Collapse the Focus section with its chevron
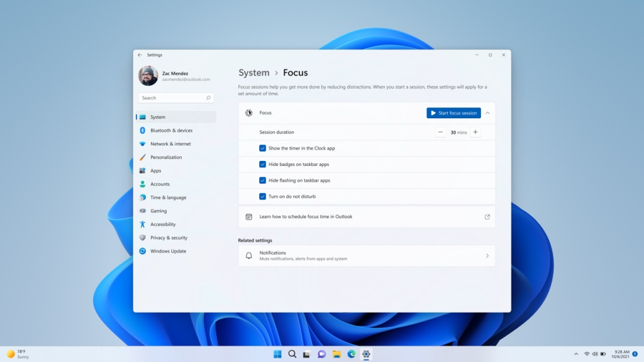The width and height of the screenshot is (644, 362). [487, 113]
